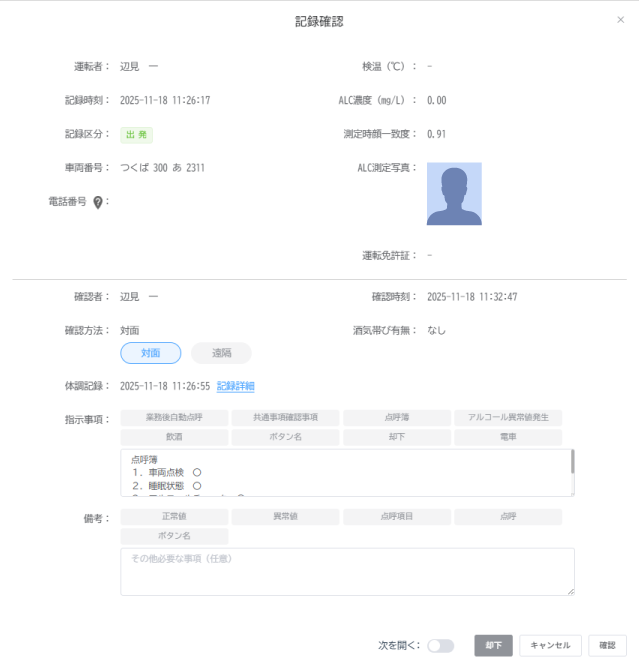Select the 遠隔 confirmation method option
The image size is (639, 669).
point(221,353)
